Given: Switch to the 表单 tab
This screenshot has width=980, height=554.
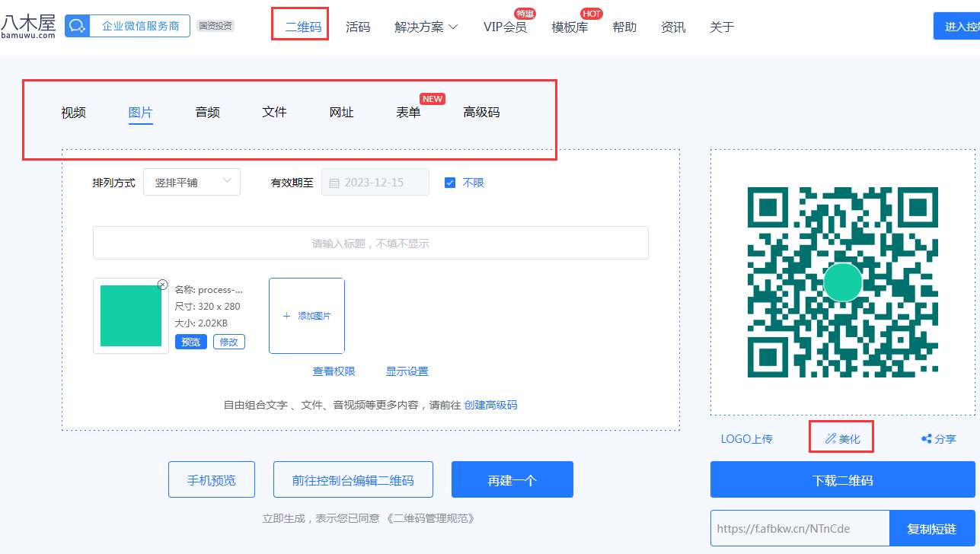Looking at the screenshot, I should [x=408, y=113].
